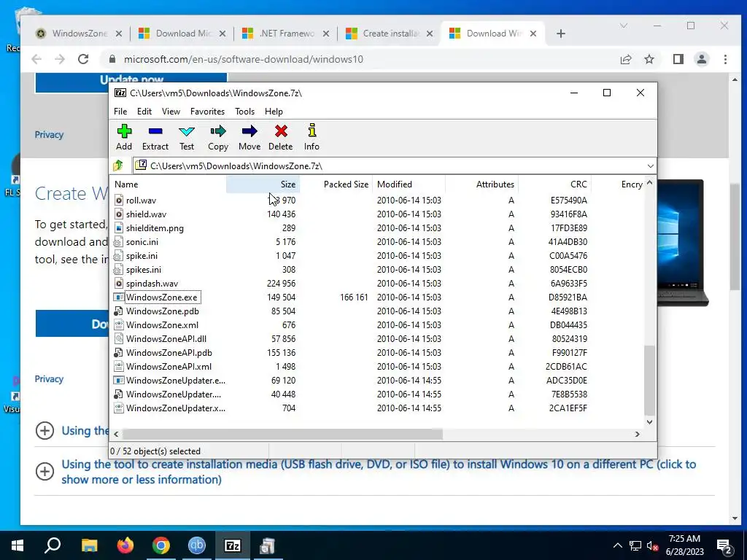
Task: Click the Chrome share page icon
Action: point(625,59)
